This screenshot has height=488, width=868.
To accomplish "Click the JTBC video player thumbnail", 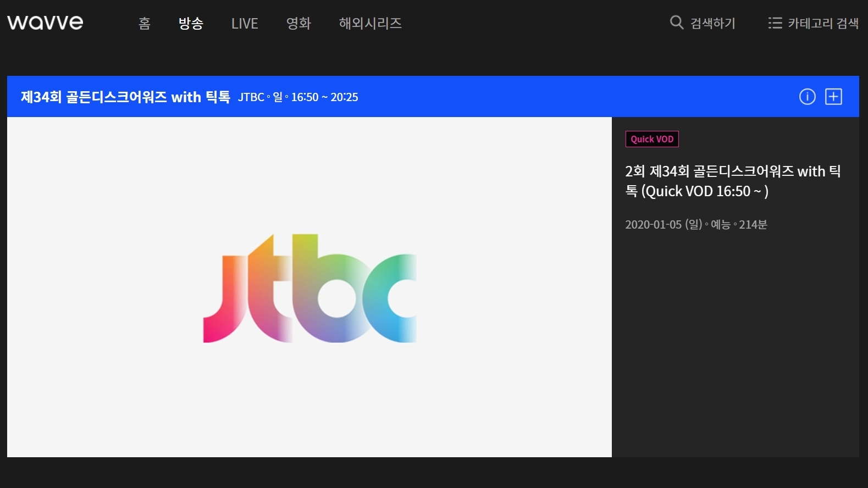I will click(309, 287).
